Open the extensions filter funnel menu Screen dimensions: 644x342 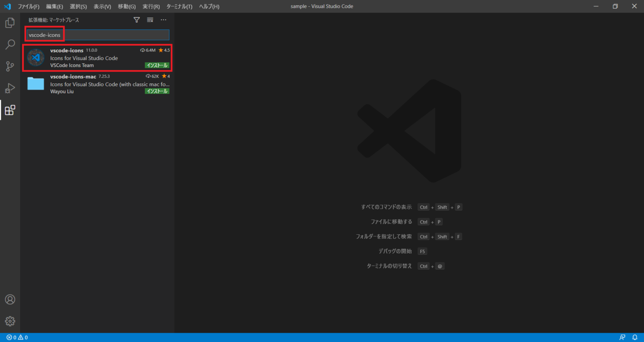(x=136, y=20)
